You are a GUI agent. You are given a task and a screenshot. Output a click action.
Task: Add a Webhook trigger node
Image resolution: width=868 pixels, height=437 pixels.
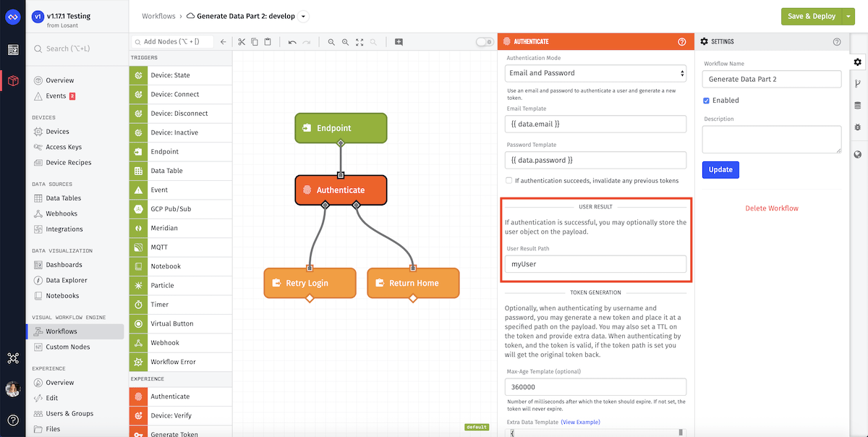pos(181,342)
